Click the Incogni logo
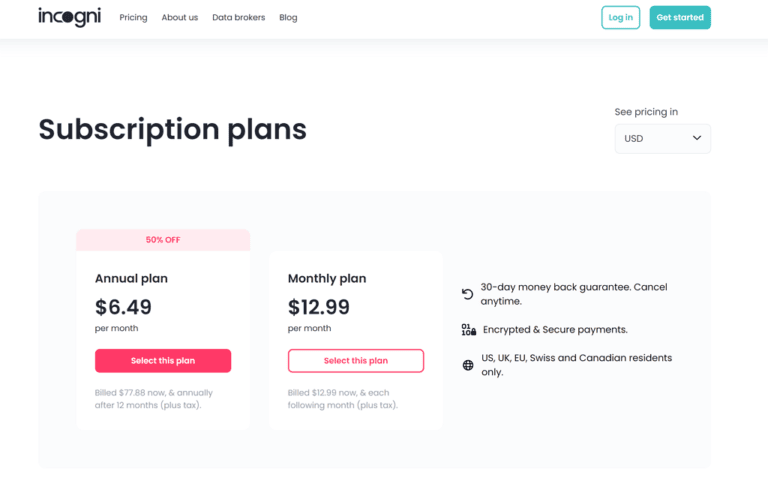The width and height of the screenshot is (768, 484). tap(69, 17)
